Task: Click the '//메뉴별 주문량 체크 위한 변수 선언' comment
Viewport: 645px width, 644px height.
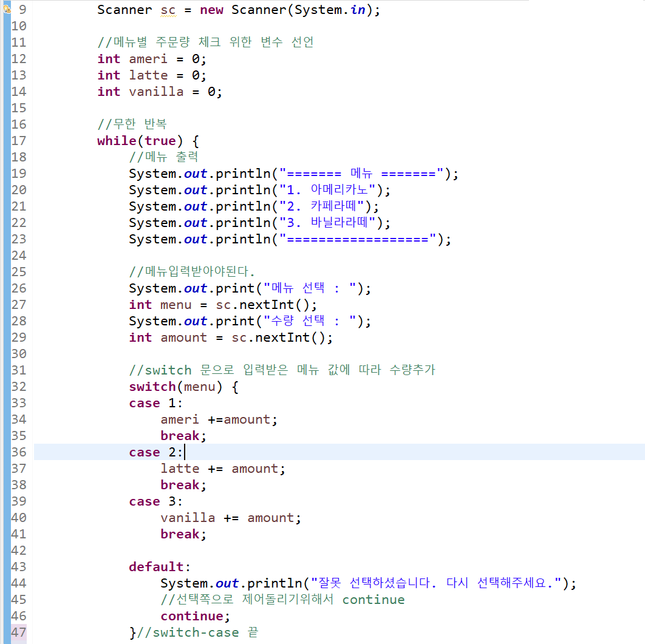Action: tap(206, 41)
